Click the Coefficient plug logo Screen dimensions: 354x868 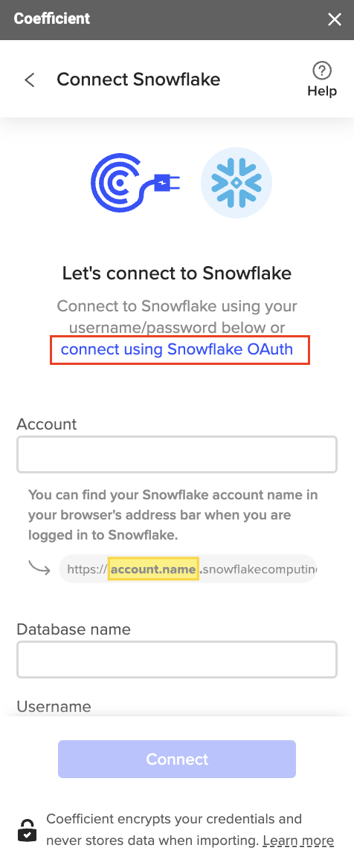(x=136, y=183)
